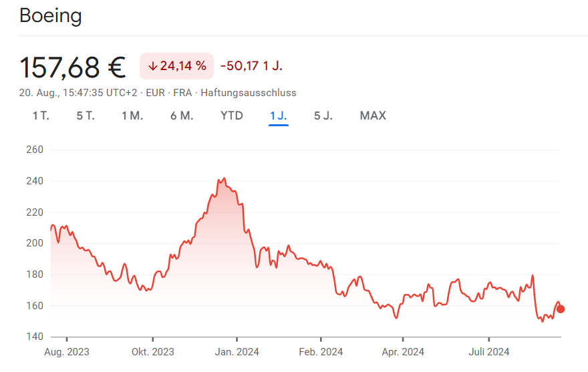Select the 1 T. time range tab
This screenshot has height=372, width=588.
coord(41,116)
